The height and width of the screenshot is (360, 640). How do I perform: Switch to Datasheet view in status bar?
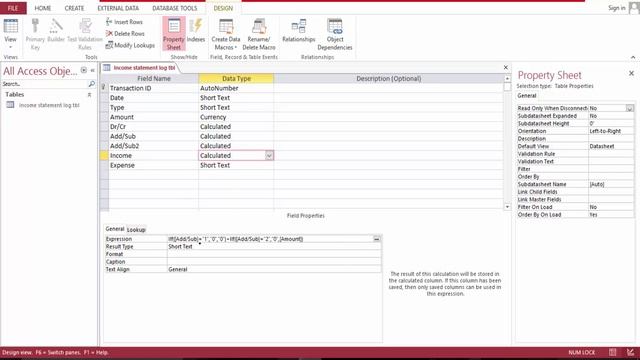(x=612, y=352)
